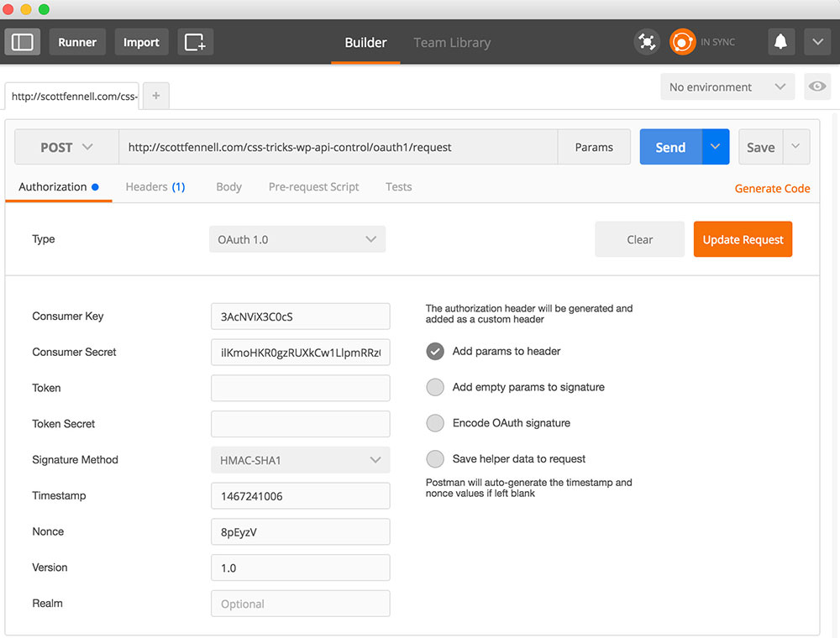Add a new request tab
The height and width of the screenshot is (638, 840).
click(156, 96)
